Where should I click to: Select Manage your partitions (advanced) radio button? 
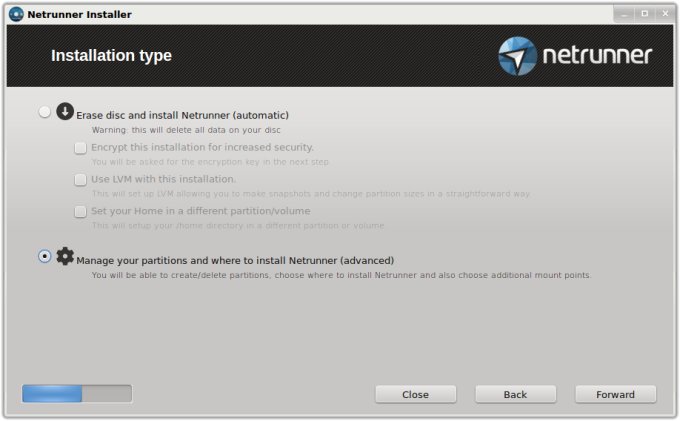pyautogui.click(x=44, y=256)
